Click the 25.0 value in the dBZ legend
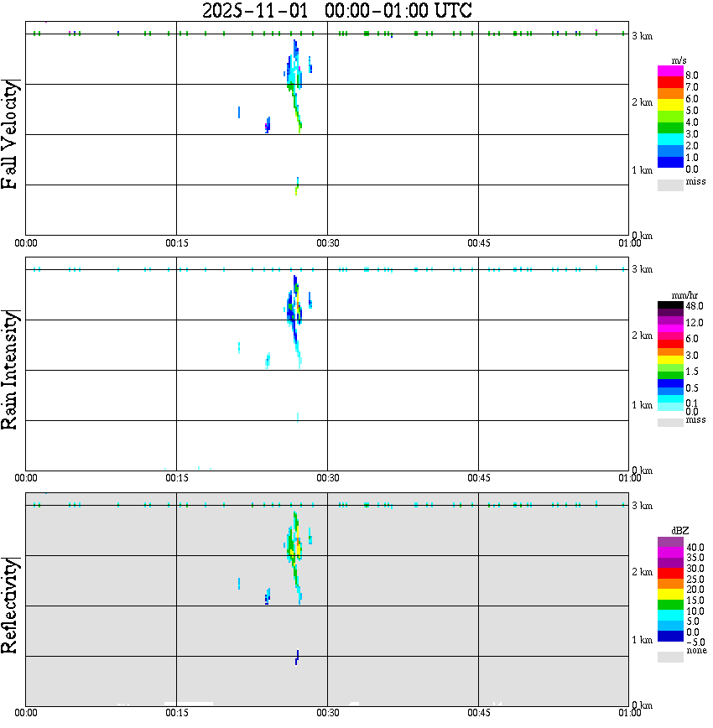 pos(695,580)
